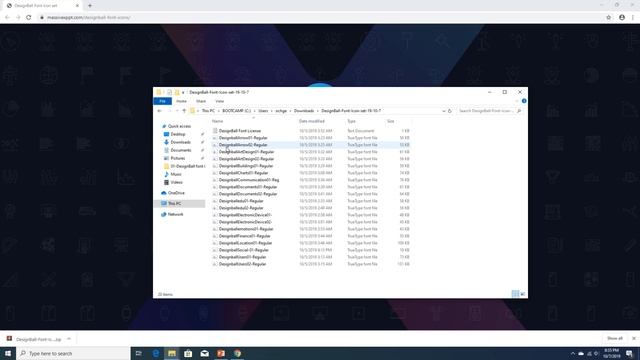Select Documents in the navigation pane

pyautogui.click(x=181, y=150)
